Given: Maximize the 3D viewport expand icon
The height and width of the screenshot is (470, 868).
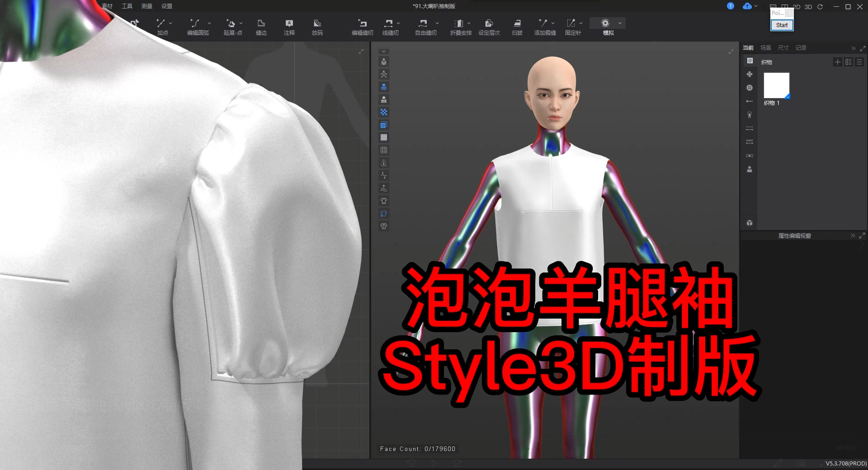Looking at the screenshot, I should (x=731, y=52).
